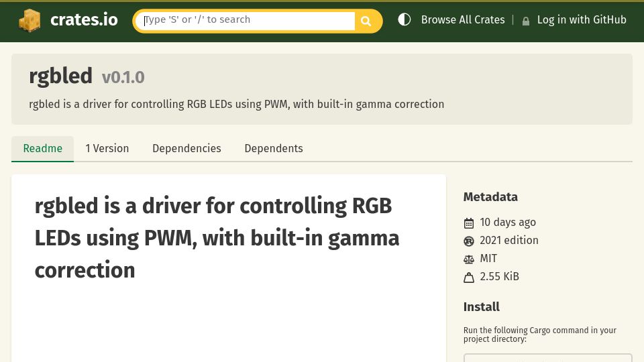Image resolution: width=644 pixels, height=362 pixels.
Task: Switch to the 1 Version tab
Action: click(107, 149)
